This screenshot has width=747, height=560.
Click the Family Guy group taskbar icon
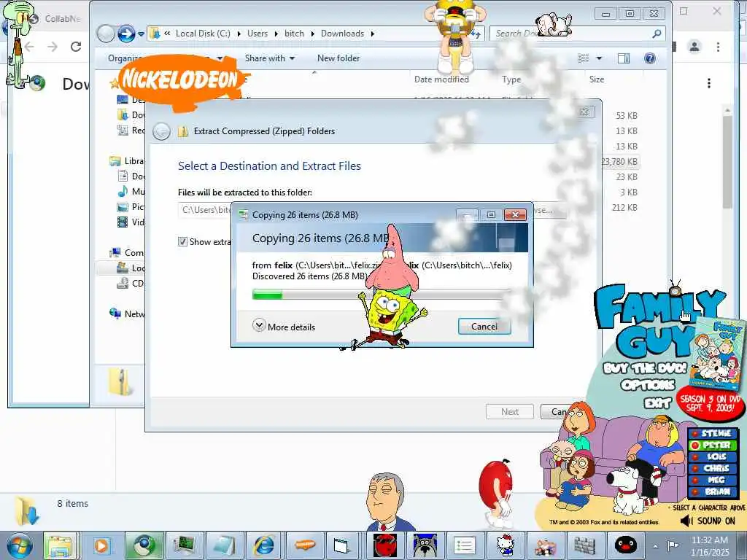[x=545, y=545]
